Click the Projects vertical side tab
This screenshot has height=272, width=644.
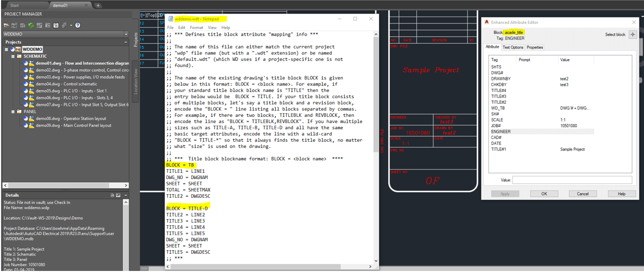click(x=136, y=39)
